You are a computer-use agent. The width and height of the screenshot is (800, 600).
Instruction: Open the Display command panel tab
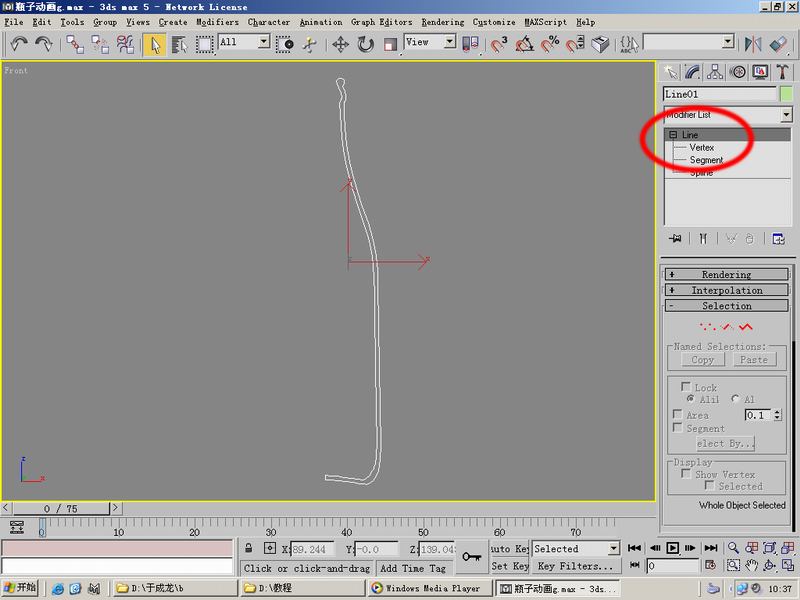(x=760, y=72)
